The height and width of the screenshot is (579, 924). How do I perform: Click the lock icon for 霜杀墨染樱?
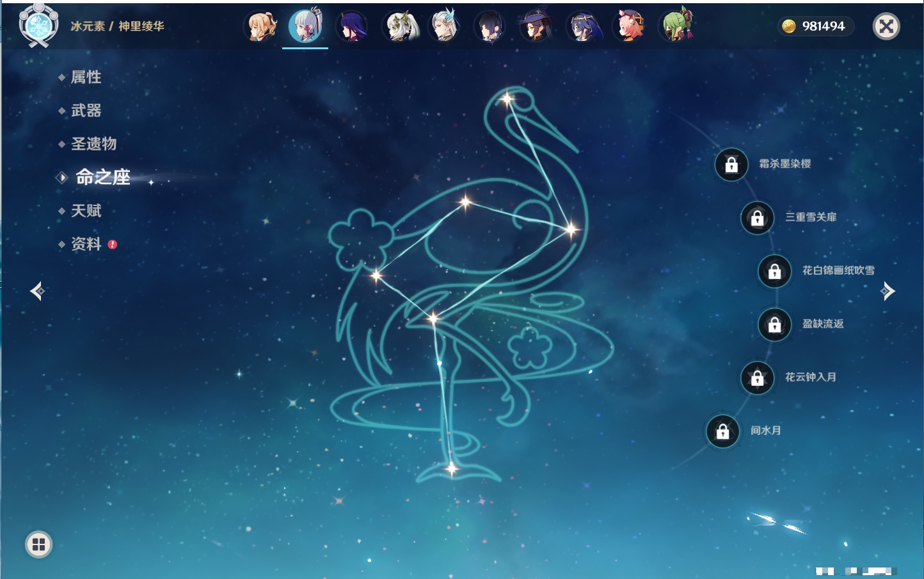[x=731, y=164]
